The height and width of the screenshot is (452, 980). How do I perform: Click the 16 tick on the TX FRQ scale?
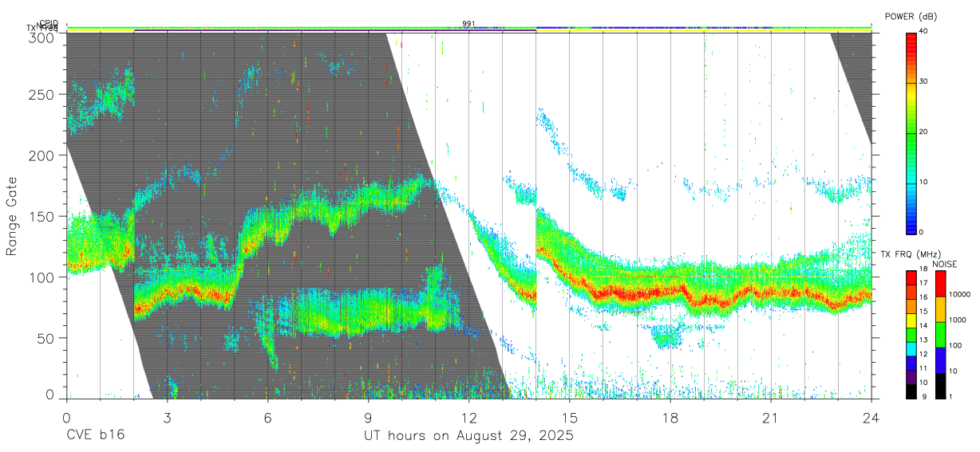923,297
